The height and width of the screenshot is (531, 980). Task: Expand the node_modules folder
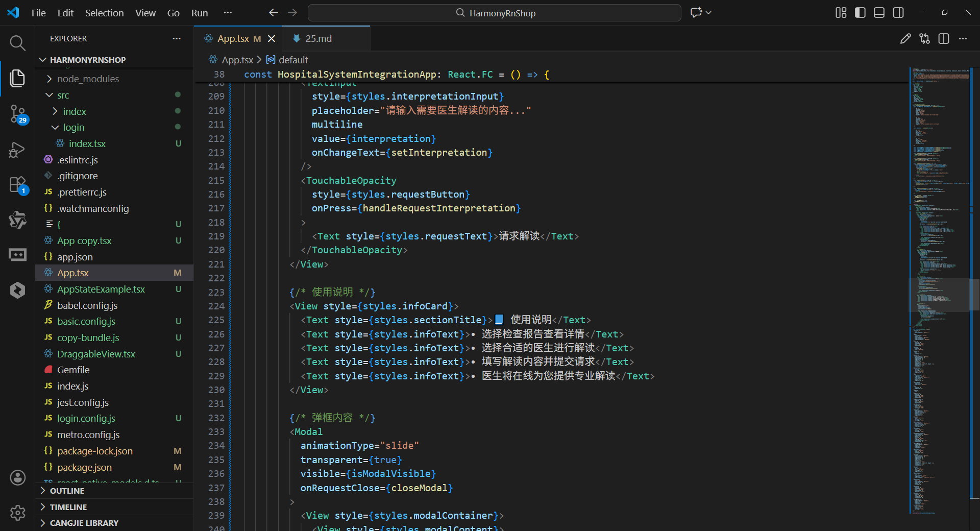click(x=114, y=79)
